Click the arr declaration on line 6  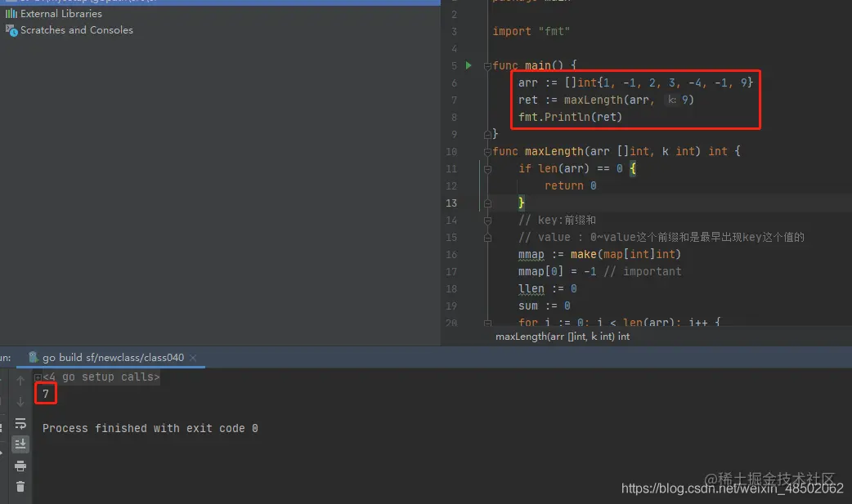coord(635,83)
